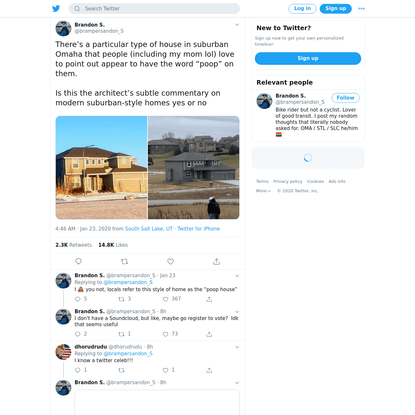415x415 pixels.
Task: Open options chevron on dhorudrudu reply
Action: (x=237, y=347)
